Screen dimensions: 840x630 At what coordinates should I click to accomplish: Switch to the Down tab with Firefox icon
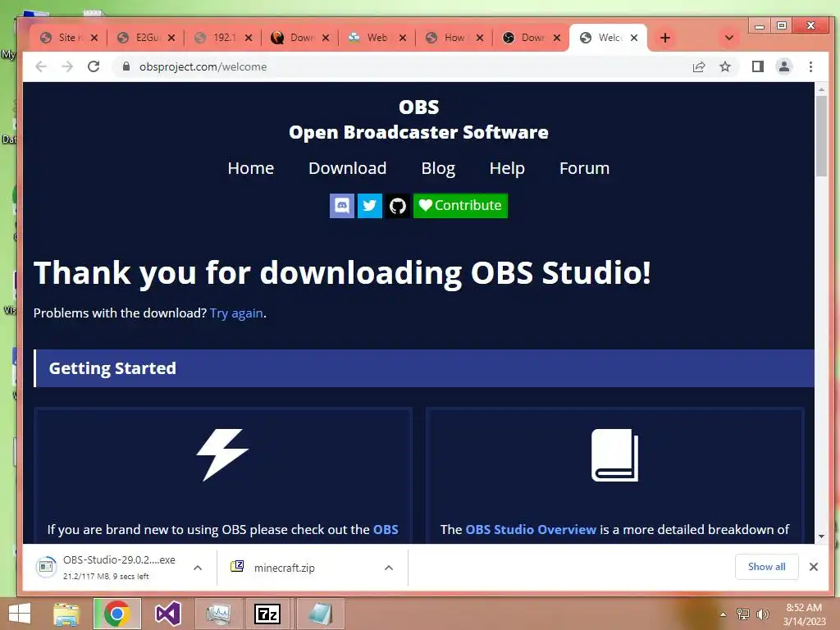[x=300, y=38]
